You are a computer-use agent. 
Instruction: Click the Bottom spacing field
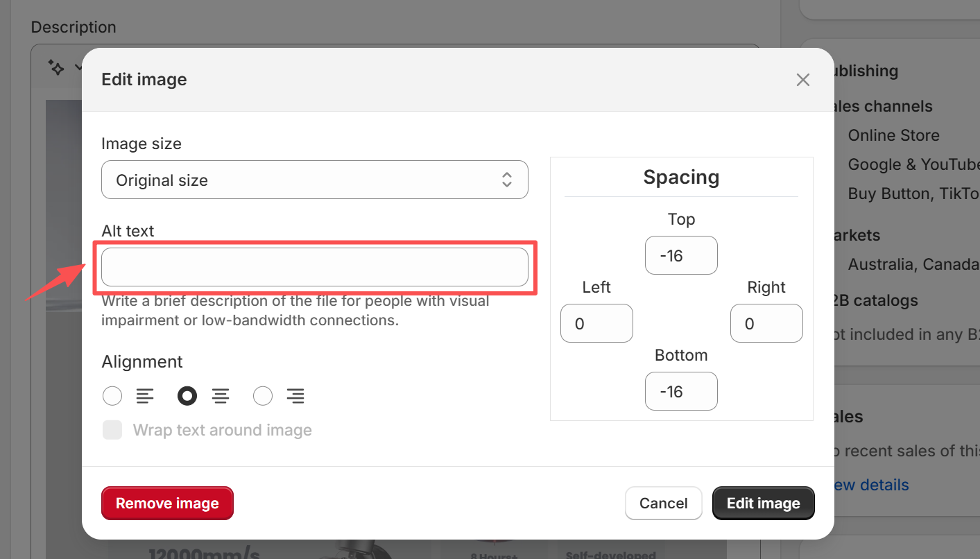[x=680, y=391]
